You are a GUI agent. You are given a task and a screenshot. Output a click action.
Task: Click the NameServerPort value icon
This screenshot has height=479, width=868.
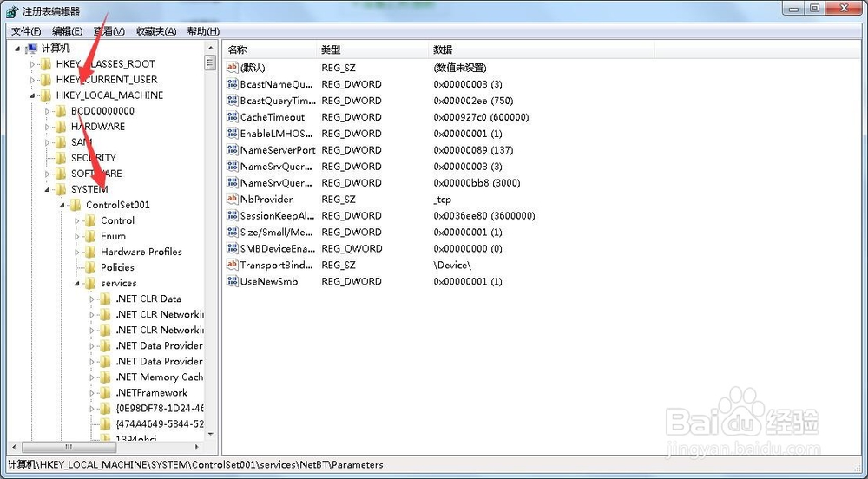(x=233, y=150)
